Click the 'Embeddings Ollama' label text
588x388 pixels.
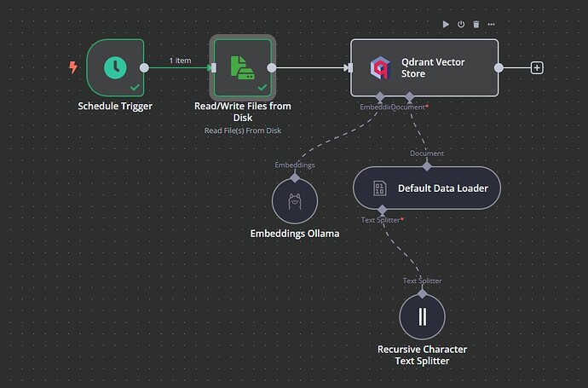pos(295,234)
